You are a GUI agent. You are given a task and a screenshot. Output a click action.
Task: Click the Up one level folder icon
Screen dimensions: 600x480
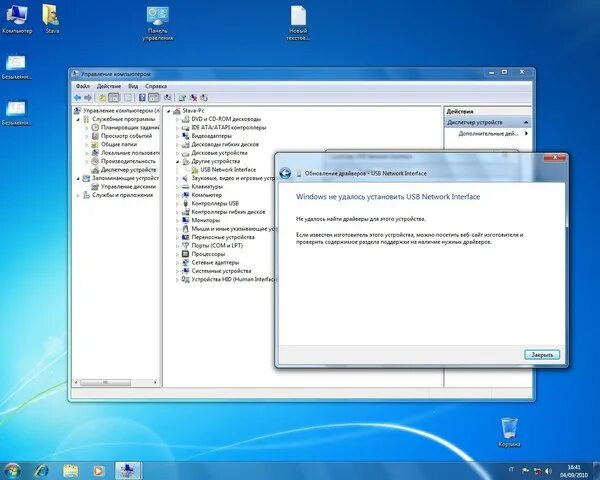pyautogui.click(x=103, y=98)
